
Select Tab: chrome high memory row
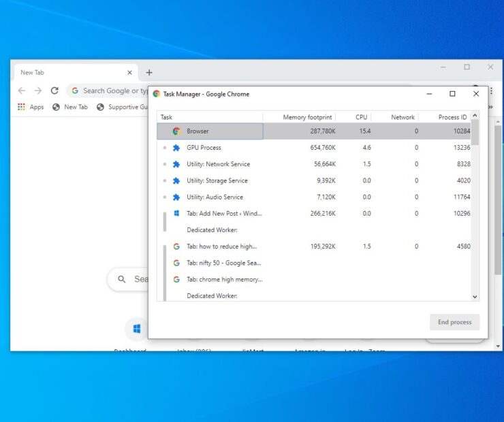tap(314, 280)
